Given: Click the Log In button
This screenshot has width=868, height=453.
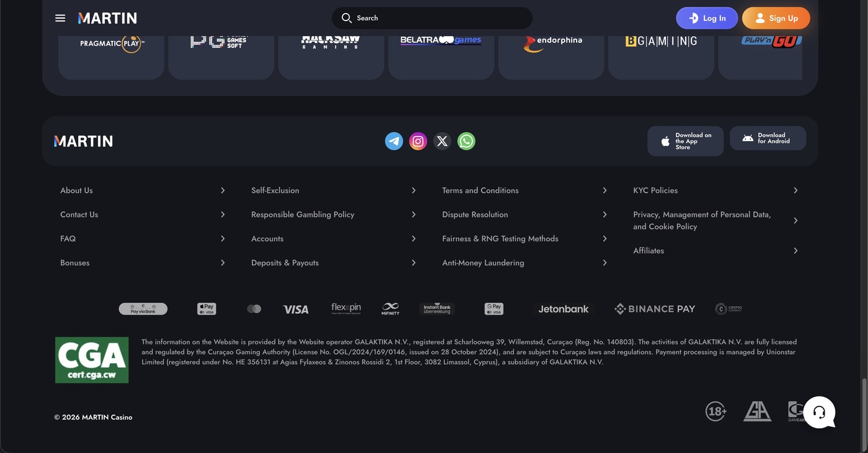Looking at the screenshot, I should [x=707, y=18].
